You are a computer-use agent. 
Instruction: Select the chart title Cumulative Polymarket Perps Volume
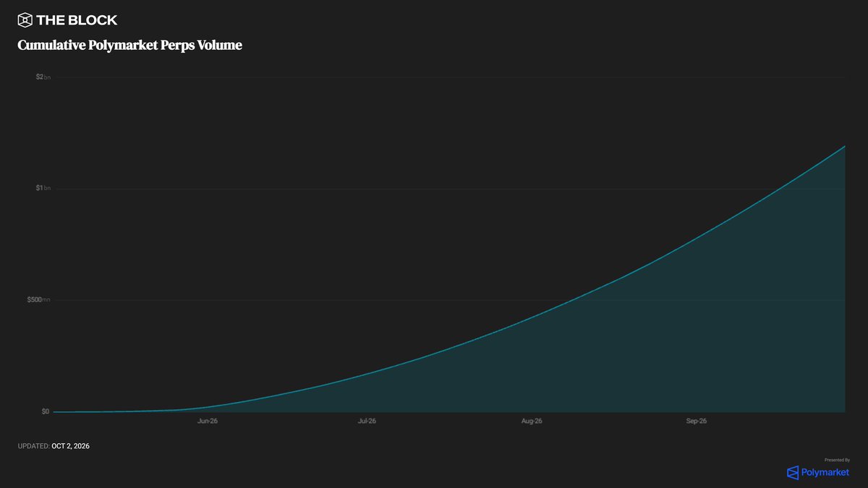click(x=130, y=46)
